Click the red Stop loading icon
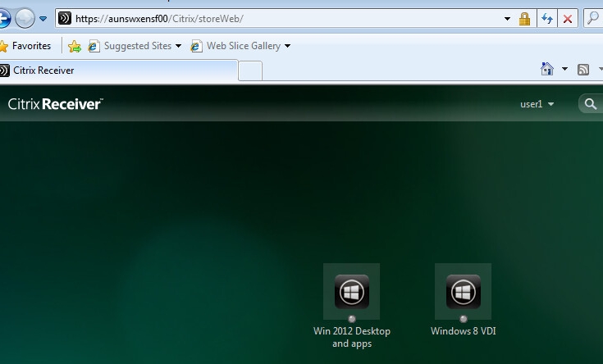Viewport: 603px width, 364px height. [x=568, y=19]
